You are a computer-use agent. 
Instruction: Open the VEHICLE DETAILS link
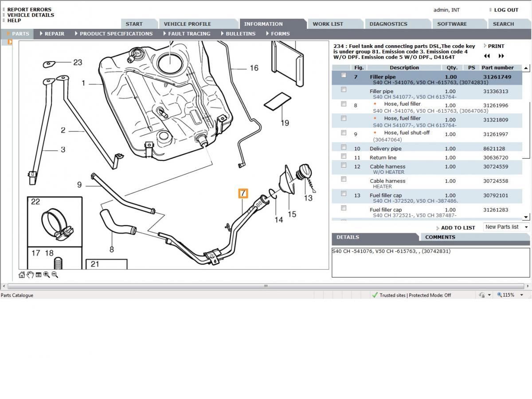[31, 15]
